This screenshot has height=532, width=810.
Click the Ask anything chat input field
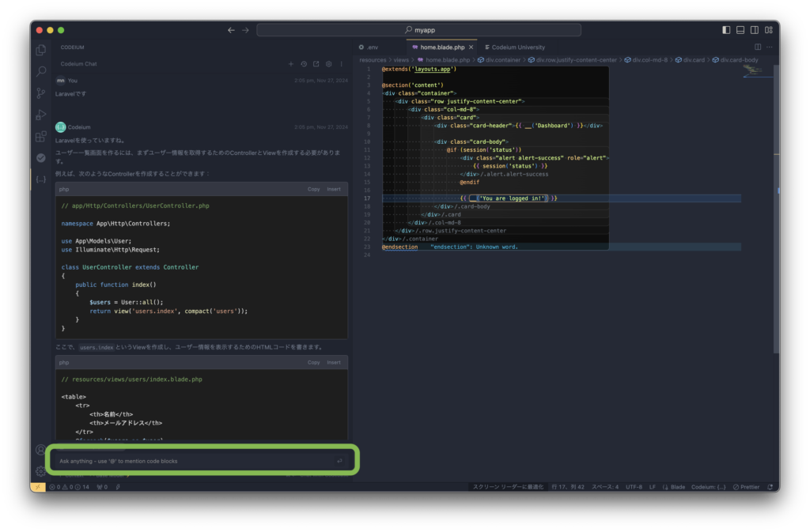click(x=195, y=461)
